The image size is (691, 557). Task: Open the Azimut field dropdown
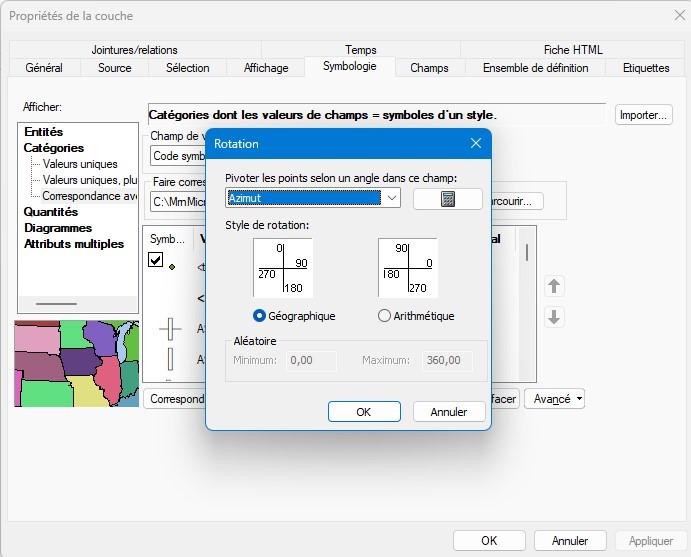(391, 198)
